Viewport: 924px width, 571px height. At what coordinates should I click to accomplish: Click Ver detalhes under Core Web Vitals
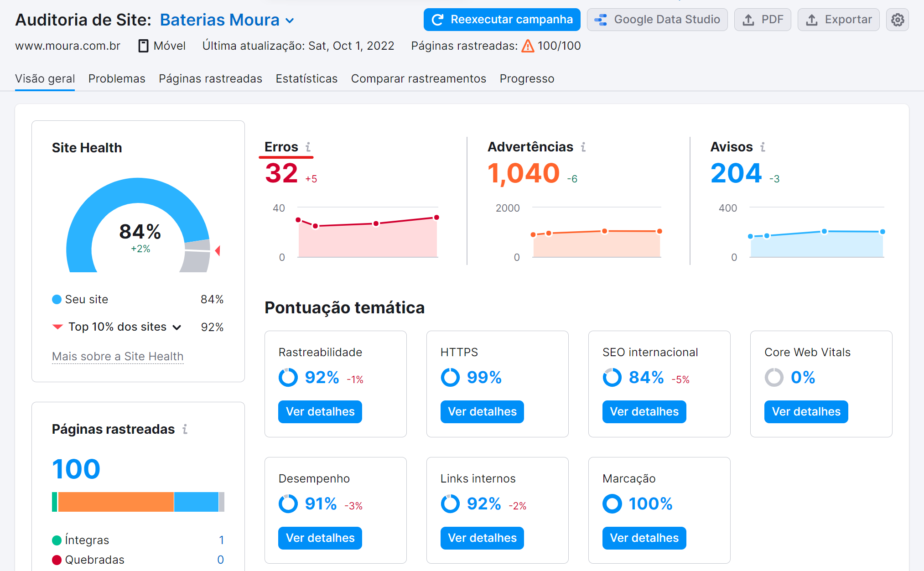[806, 411]
